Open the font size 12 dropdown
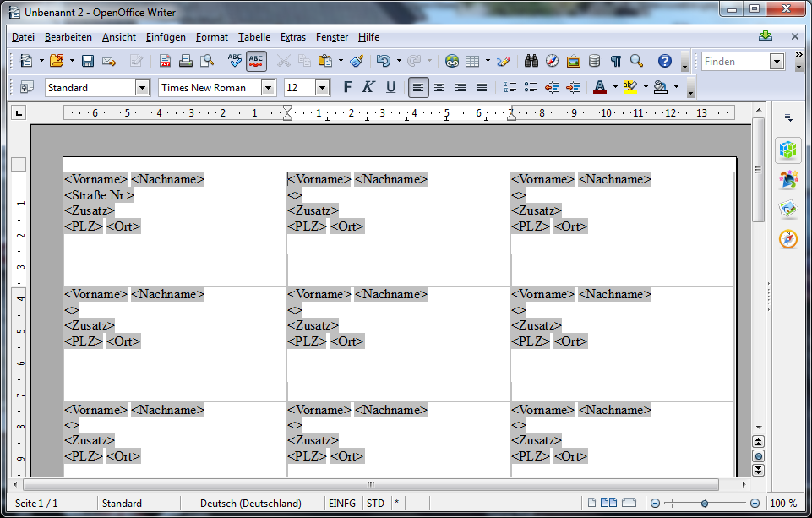Viewport: 812px width, 518px height. [x=322, y=87]
